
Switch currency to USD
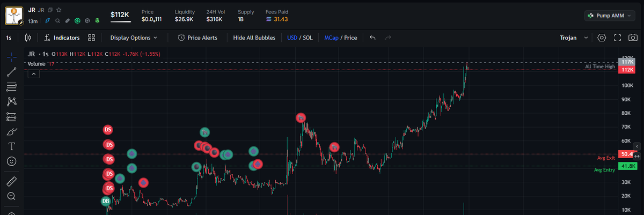coord(292,38)
